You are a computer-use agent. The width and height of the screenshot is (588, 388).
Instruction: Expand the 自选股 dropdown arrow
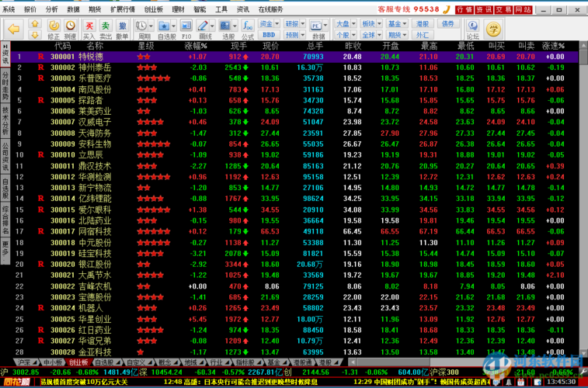coord(174,26)
